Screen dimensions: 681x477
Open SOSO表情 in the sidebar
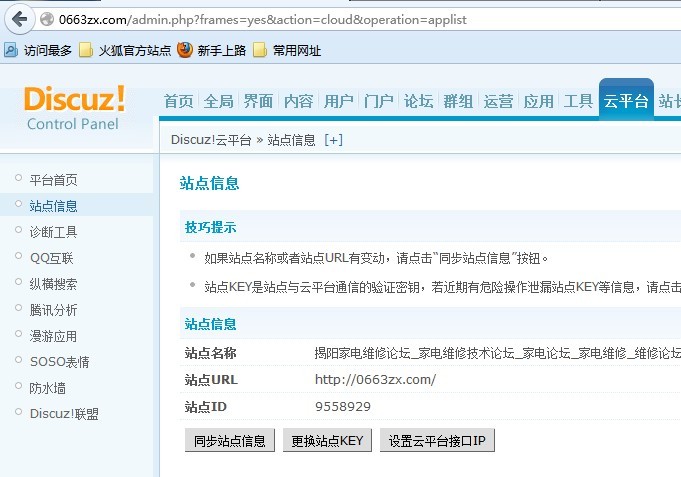(60, 362)
